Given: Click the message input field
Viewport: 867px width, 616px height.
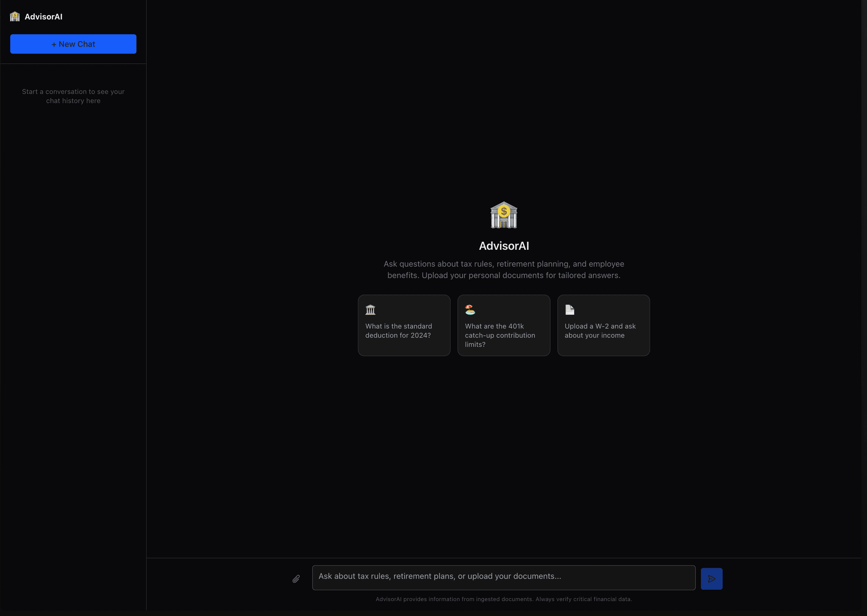Looking at the screenshot, I should [x=503, y=577].
